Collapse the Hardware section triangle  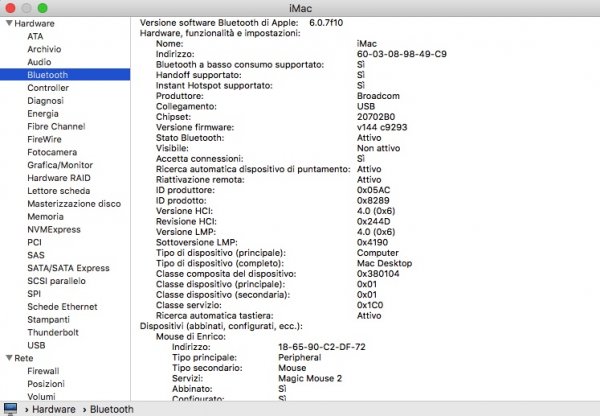click(9, 23)
